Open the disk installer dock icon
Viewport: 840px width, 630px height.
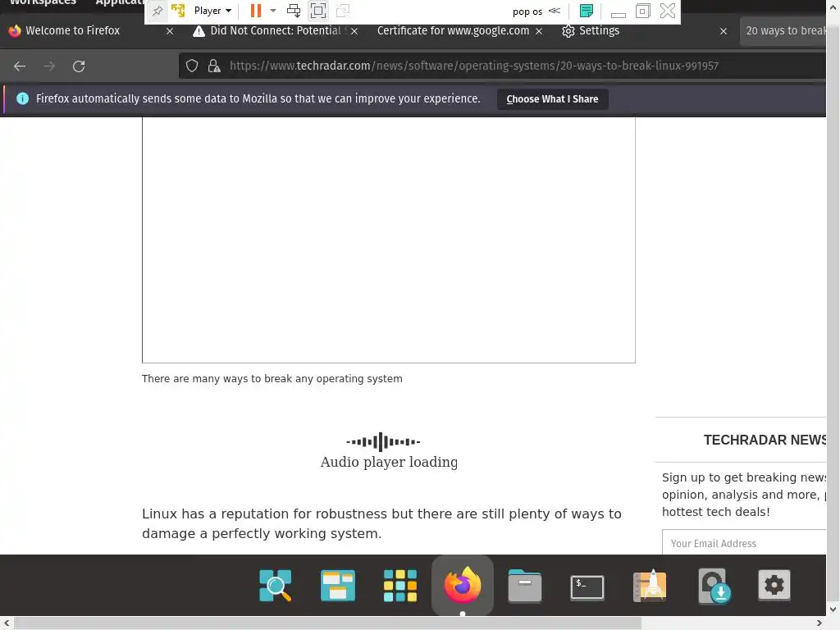pyautogui.click(x=714, y=586)
